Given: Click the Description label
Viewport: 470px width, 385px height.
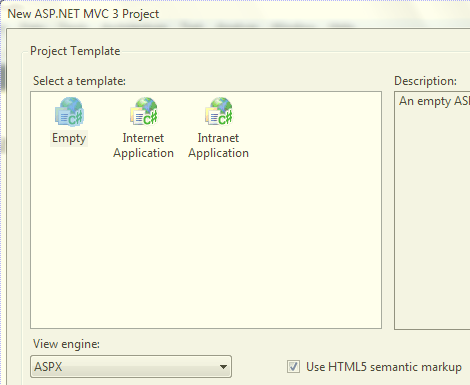Looking at the screenshot, I should [x=425, y=81].
